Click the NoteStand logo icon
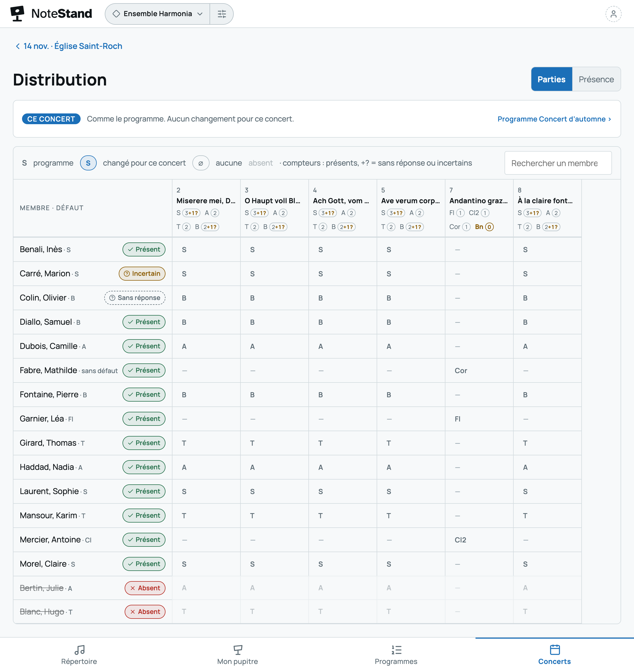Viewport: 634px width, 672px height. point(17,13)
